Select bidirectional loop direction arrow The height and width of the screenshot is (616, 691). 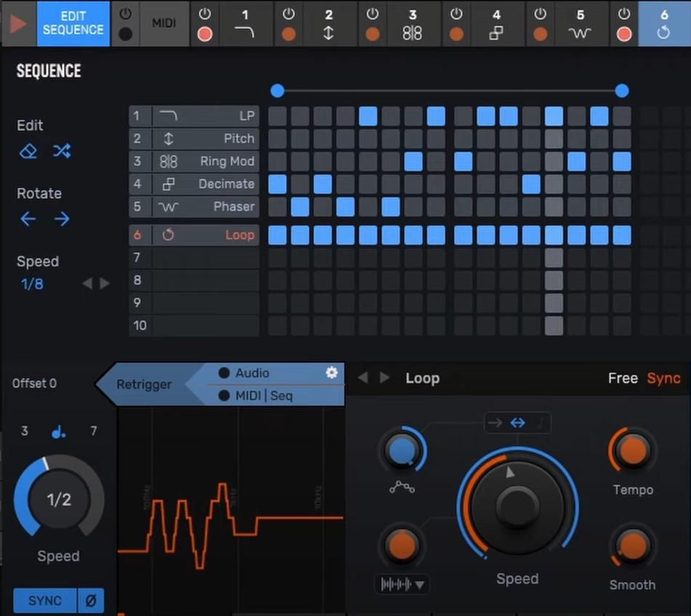(518, 423)
